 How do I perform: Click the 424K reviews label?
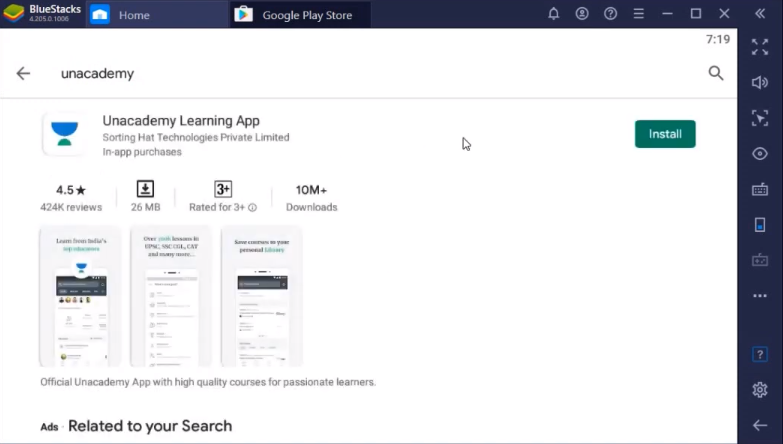pyautogui.click(x=71, y=207)
